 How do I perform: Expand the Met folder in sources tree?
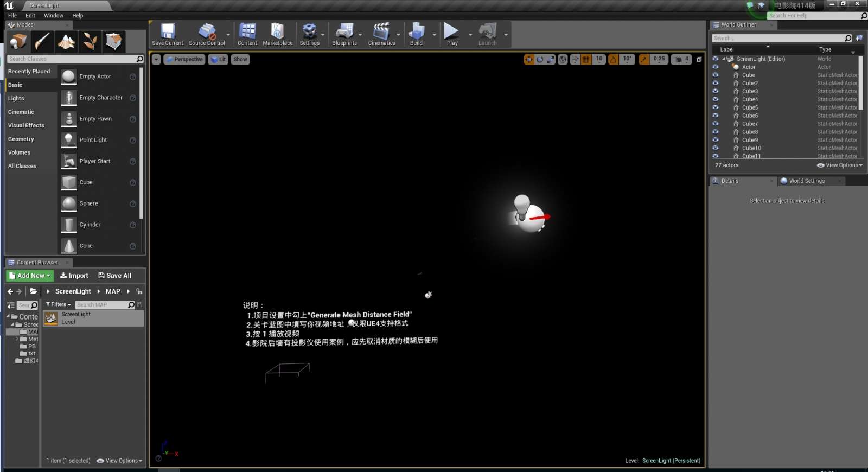coord(17,339)
